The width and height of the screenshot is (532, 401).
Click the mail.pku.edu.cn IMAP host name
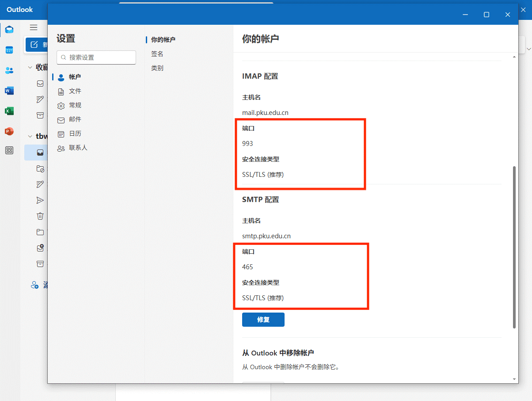click(265, 113)
